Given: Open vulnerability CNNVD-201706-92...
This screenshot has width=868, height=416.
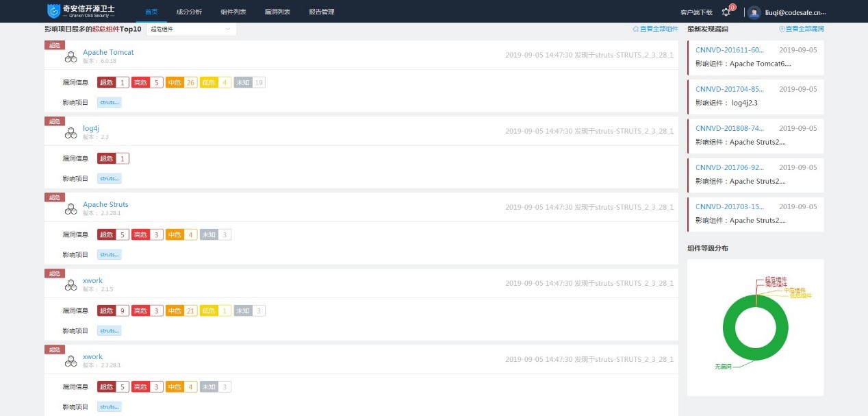Looking at the screenshot, I should (730, 167).
